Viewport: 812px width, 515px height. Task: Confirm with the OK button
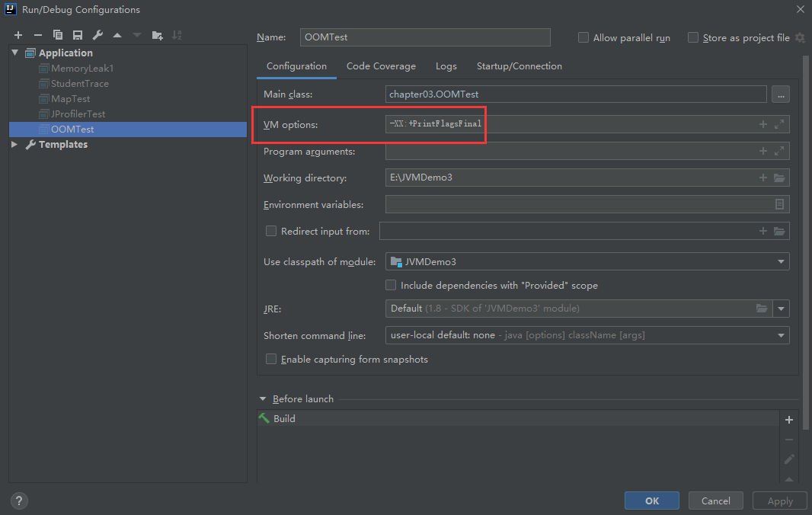[x=652, y=501]
